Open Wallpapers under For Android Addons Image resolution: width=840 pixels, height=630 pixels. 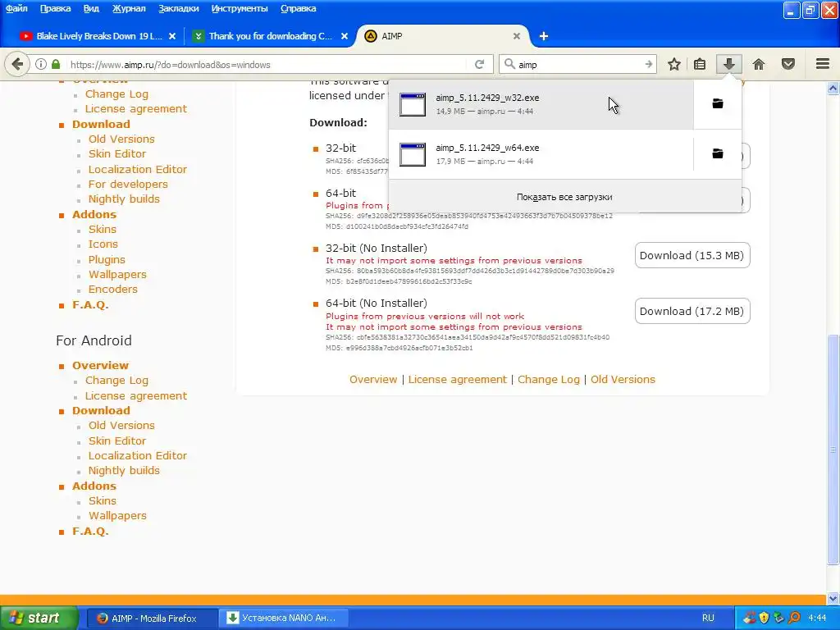[x=117, y=516]
